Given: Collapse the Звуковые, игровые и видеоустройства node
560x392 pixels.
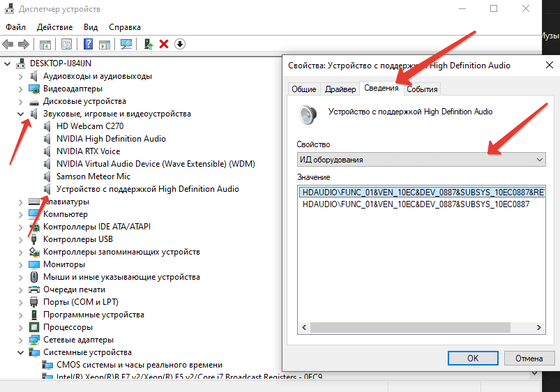Looking at the screenshot, I should point(20,114).
